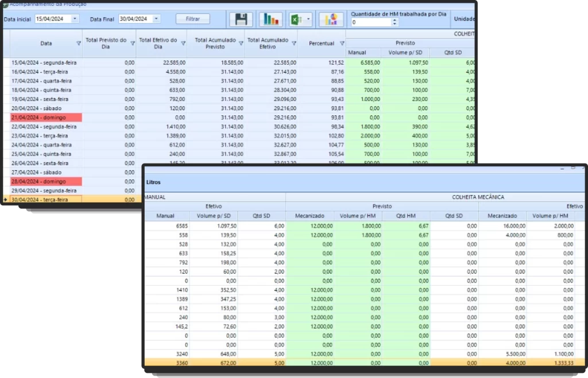Screen dimensions: 588x378
Task: Filter the Total Acumulado Previsto column
Action: coord(241,44)
